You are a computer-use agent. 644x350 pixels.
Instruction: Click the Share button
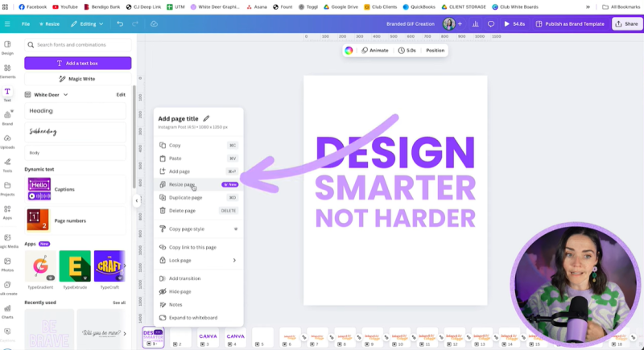pyautogui.click(x=627, y=24)
